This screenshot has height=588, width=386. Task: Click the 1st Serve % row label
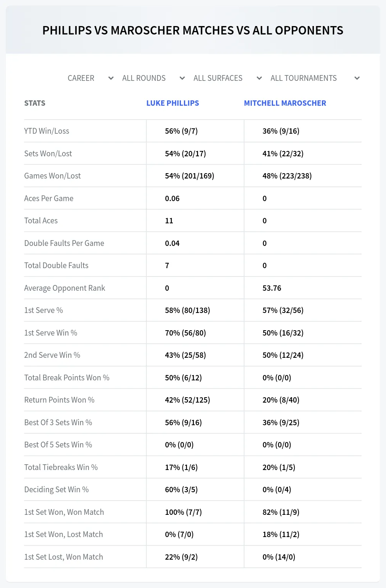click(x=44, y=310)
